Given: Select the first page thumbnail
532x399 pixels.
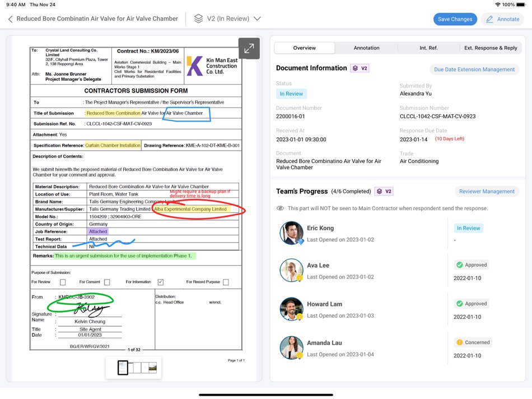Looking at the screenshot, I should [x=123, y=368].
